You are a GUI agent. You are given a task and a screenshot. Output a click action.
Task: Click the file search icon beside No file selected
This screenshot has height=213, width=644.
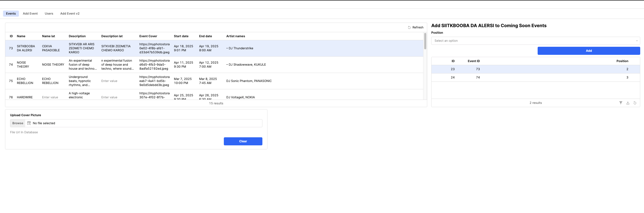coord(29,123)
